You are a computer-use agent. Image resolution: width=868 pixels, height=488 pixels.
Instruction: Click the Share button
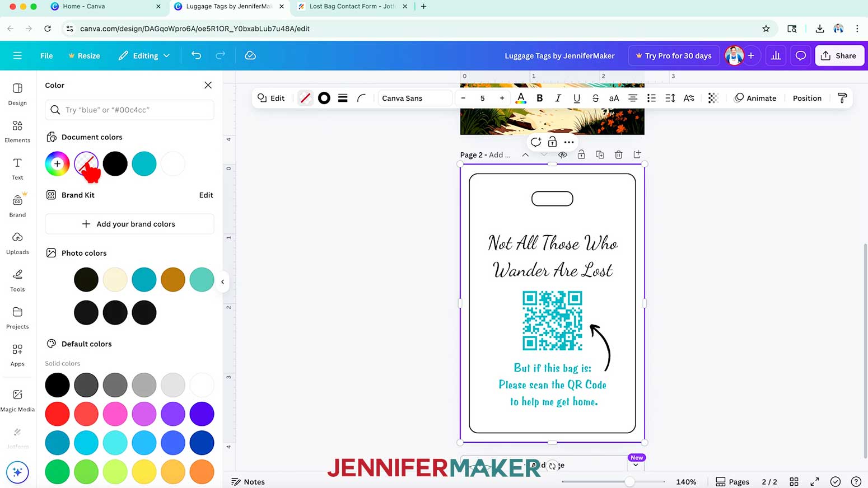tap(839, 55)
